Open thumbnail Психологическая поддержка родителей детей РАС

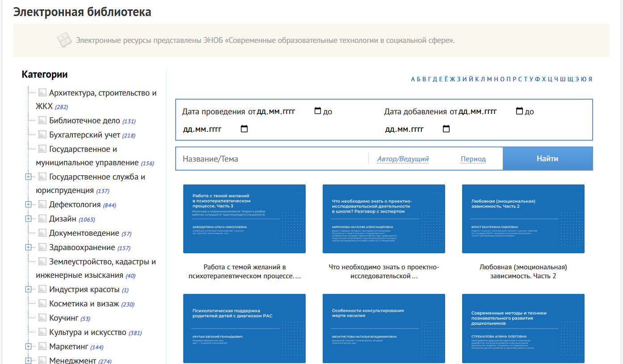[244, 328]
